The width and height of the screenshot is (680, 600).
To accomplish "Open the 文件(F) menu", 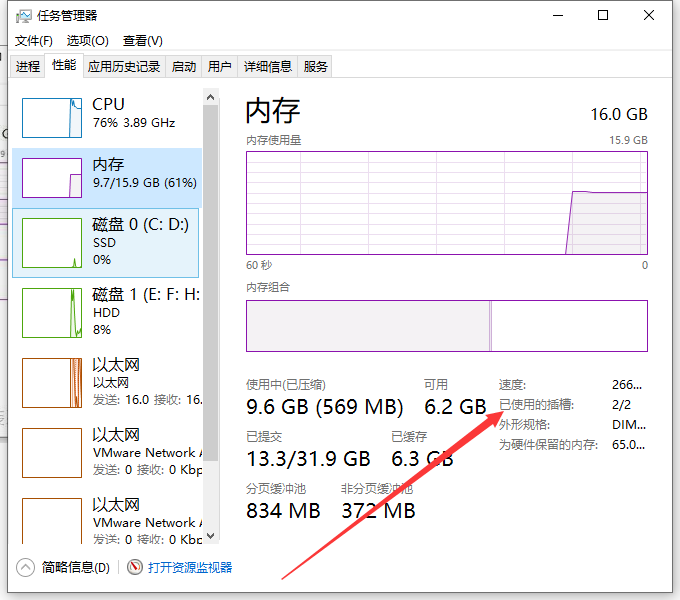I will pyautogui.click(x=33, y=41).
